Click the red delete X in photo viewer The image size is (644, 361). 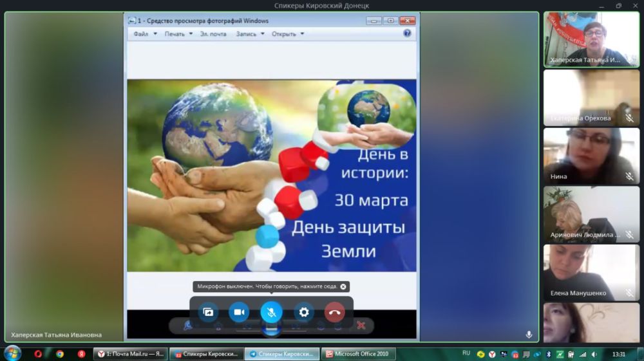[x=361, y=326]
